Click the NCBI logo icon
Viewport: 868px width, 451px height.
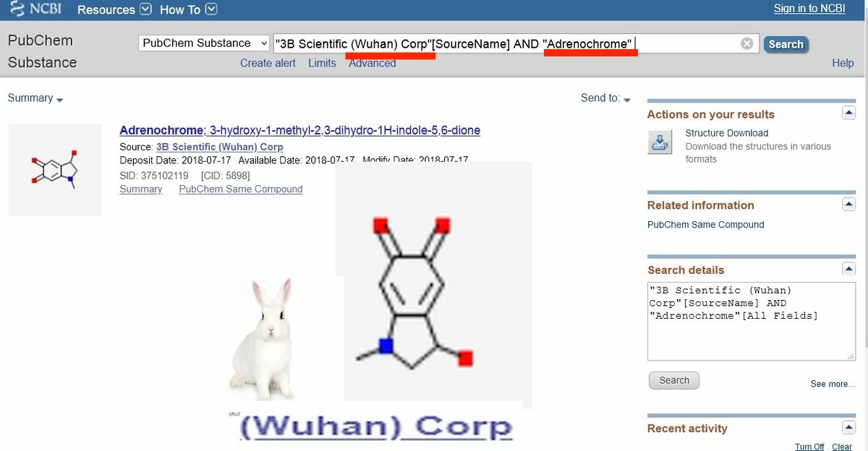coord(35,9)
